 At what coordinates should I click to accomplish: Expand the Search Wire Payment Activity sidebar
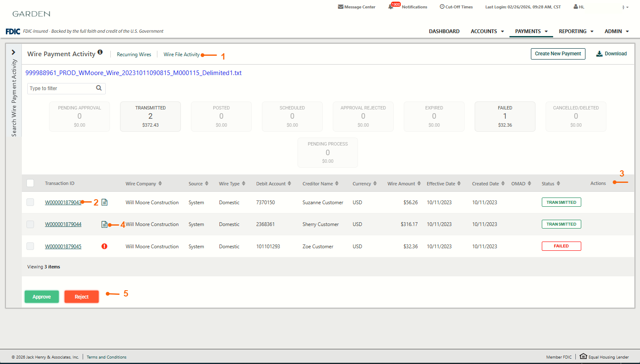pos(13,52)
